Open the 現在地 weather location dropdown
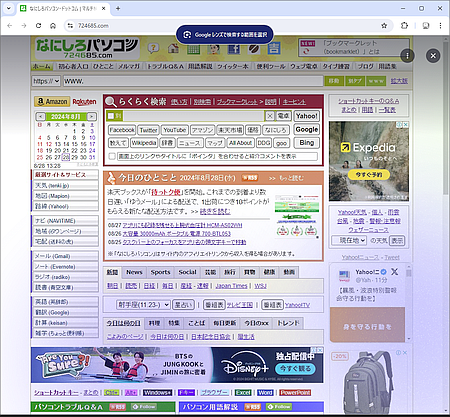Screen dimensions: 450x417 (x=349, y=240)
